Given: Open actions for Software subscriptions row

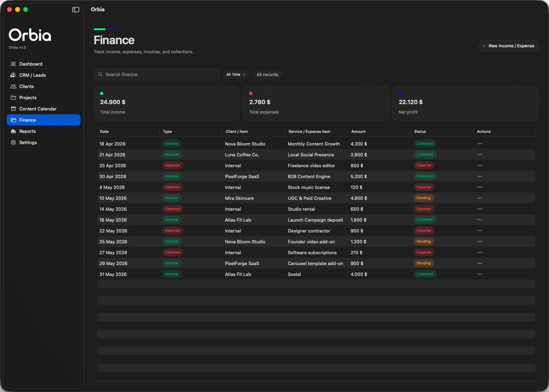Looking at the screenshot, I should [x=480, y=252].
